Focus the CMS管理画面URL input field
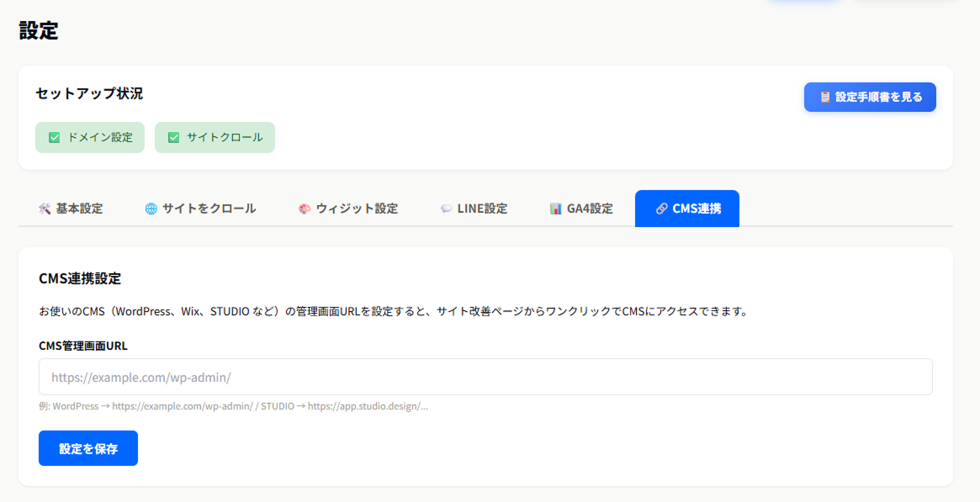The width and height of the screenshot is (980, 502). 485,377
